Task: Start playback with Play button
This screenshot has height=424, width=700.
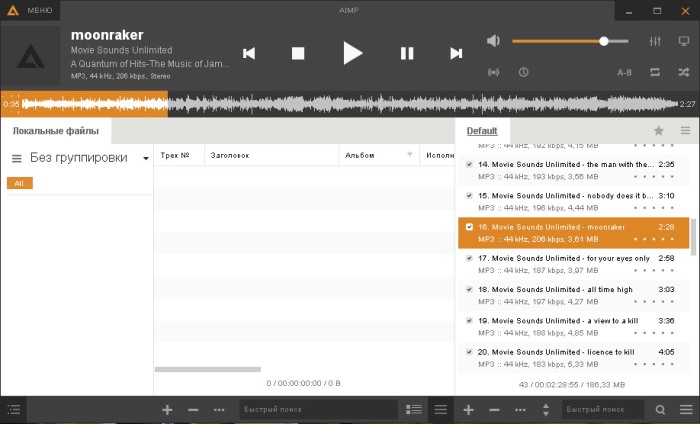Action: (x=353, y=53)
